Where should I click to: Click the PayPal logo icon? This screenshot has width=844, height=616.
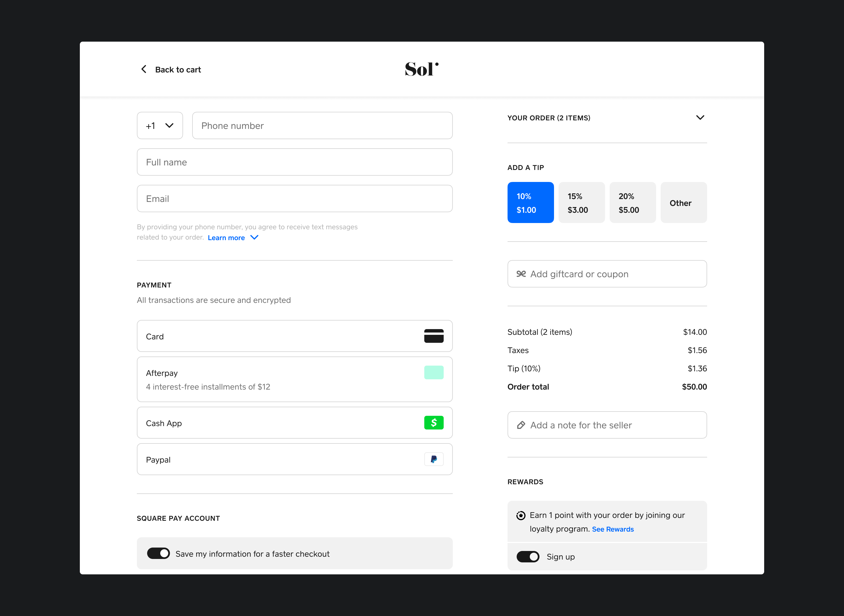(434, 459)
